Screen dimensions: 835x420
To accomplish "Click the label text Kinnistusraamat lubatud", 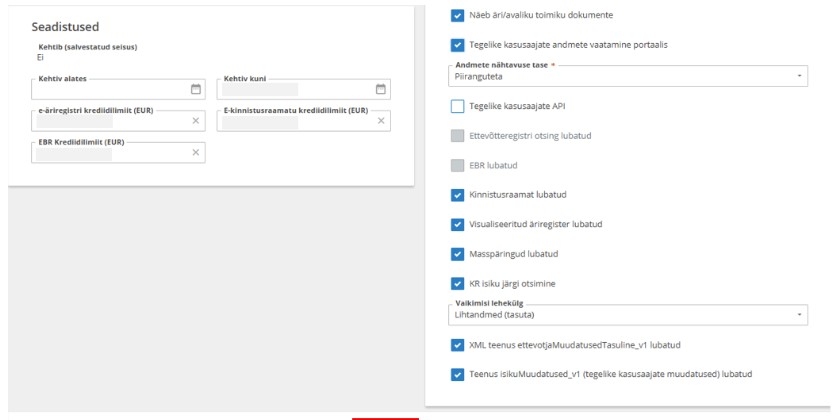I will click(x=518, y=195).
